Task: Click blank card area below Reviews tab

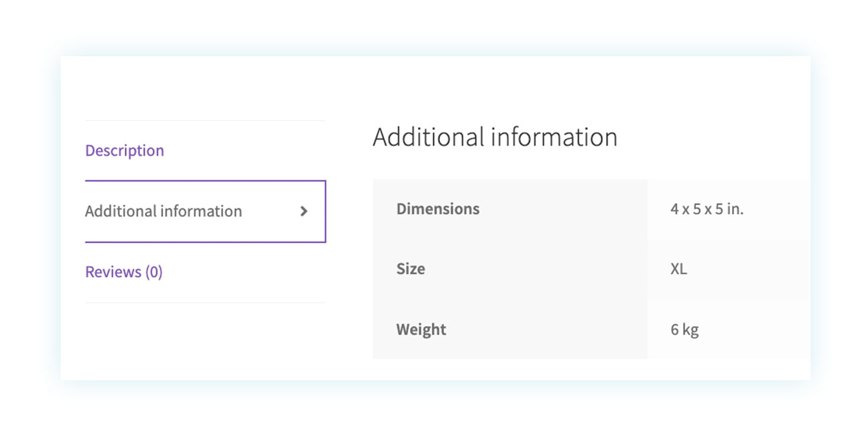Action: click(205, 341)
